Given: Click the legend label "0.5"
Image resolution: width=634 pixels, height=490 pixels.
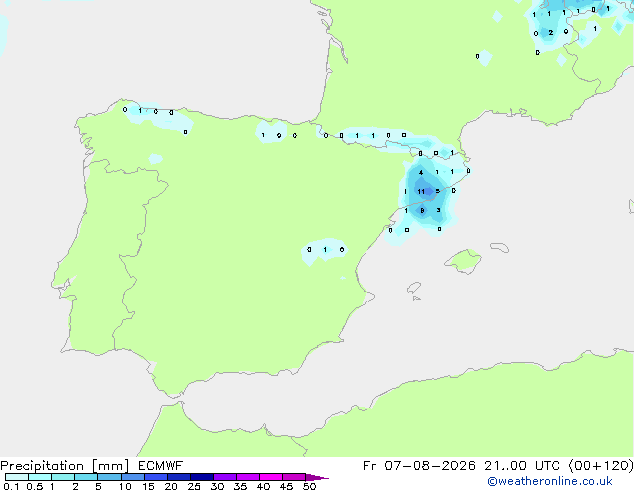Looking at the screenshot, I should [x=35, y=486].
